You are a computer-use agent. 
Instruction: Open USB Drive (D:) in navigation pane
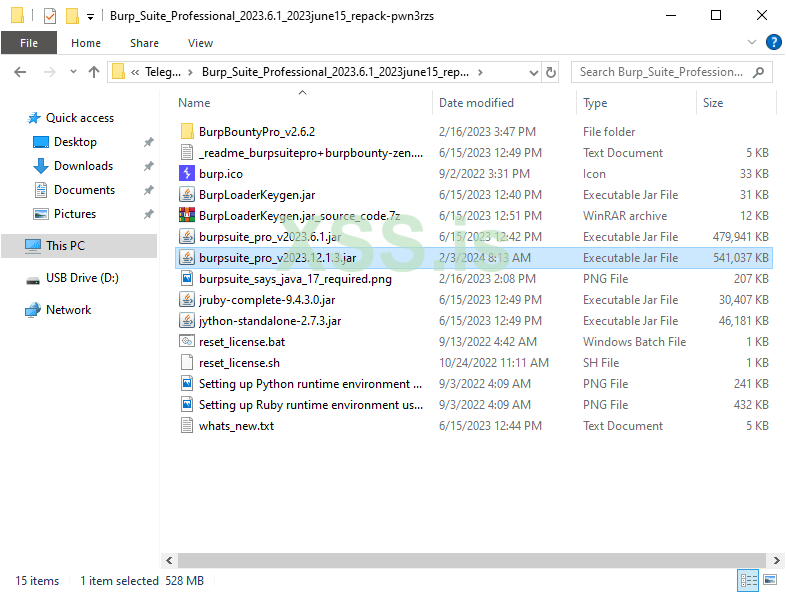[82, 278]
